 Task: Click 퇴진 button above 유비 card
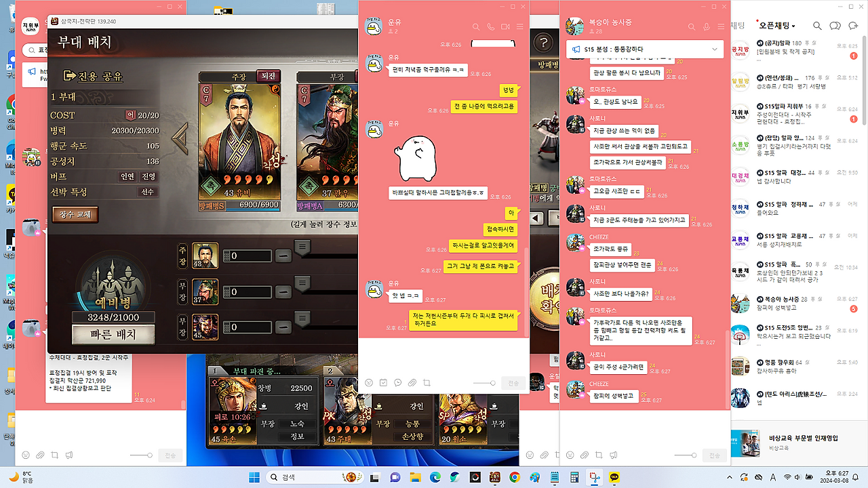click(267, 77)
